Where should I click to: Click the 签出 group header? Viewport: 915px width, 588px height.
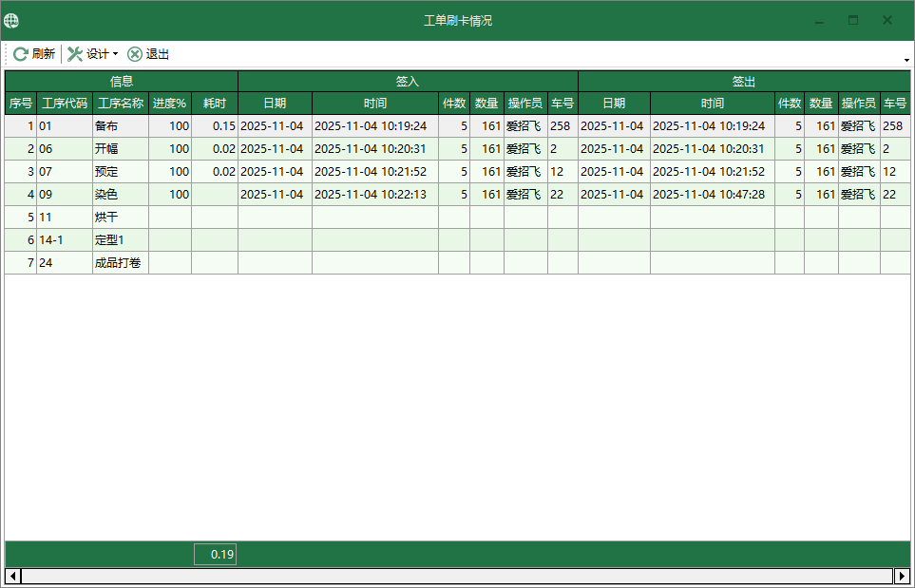tap(744, 82)
